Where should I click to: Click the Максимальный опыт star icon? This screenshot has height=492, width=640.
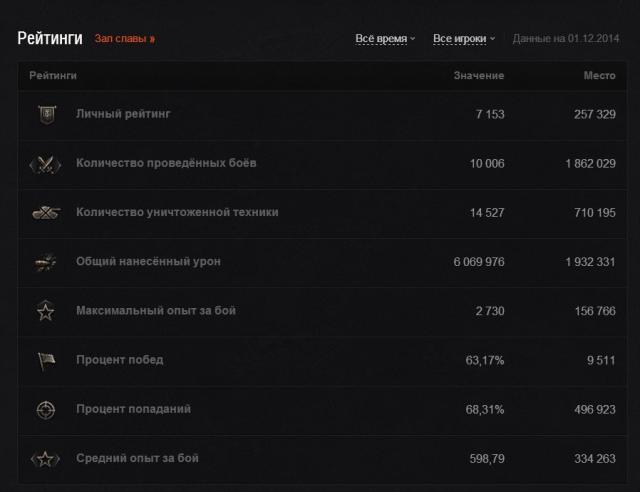(45, 311)
